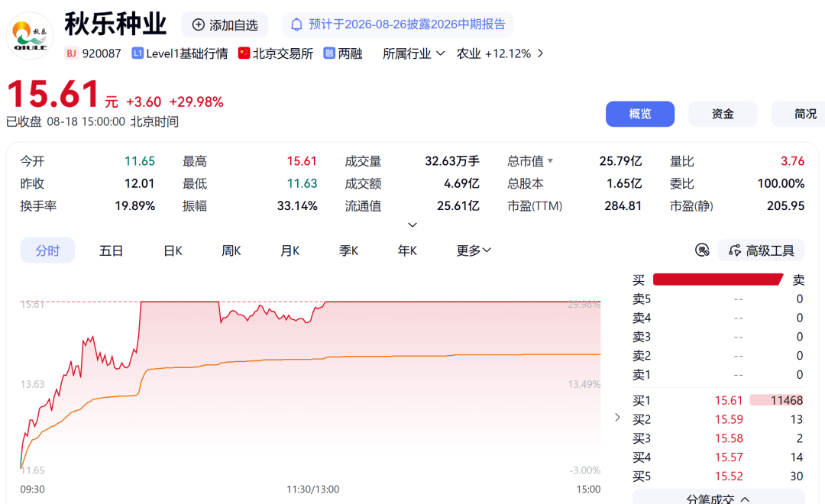825x504 pixels.
Task: Click the 买2 price 15.59
Action: coord(729,419)
